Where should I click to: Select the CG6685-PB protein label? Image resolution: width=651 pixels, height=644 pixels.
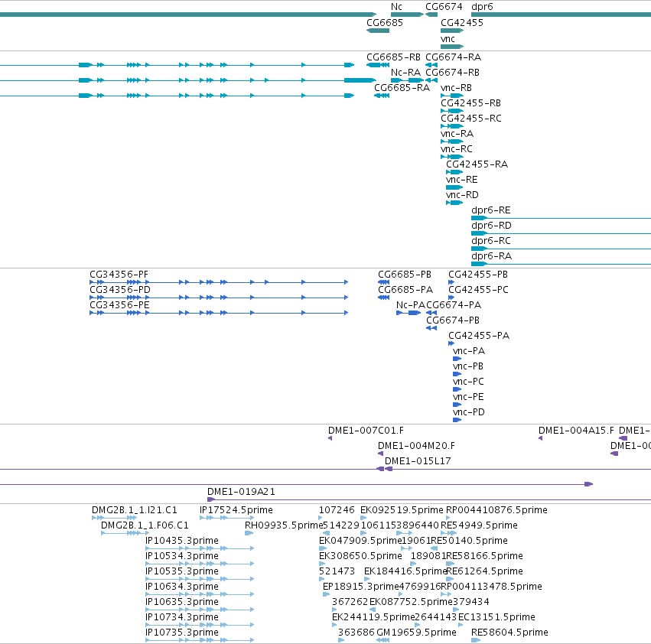pos(405,275)
